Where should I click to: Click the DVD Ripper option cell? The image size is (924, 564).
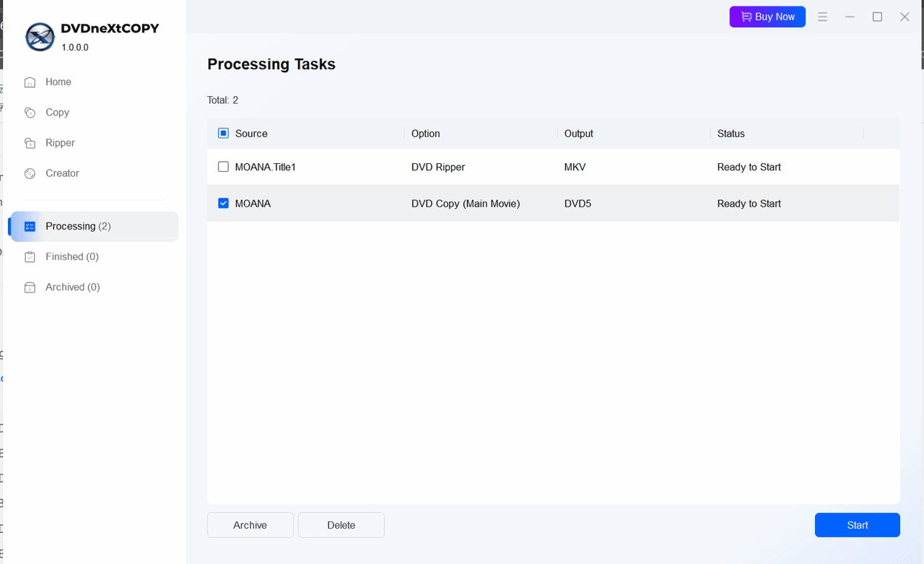click(x=438, y=167)
